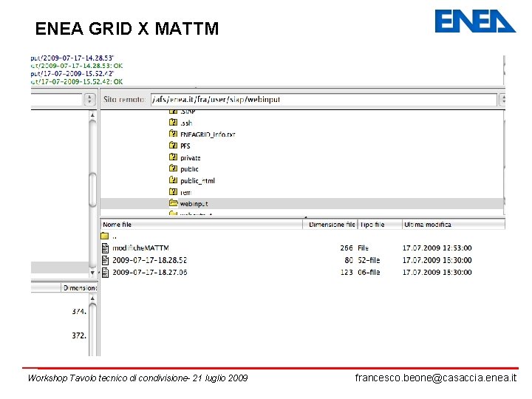Click size value 123

347,273
